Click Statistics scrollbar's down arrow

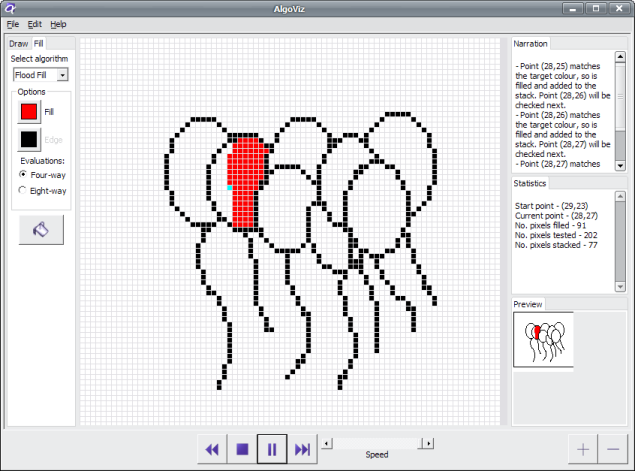[x=620, y=287]
